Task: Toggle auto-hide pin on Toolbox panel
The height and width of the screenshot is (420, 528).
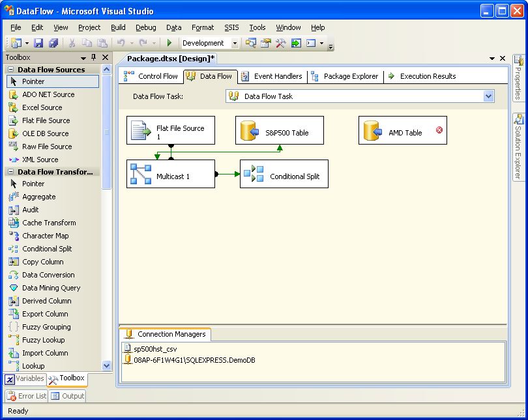Action: (93, 57)
